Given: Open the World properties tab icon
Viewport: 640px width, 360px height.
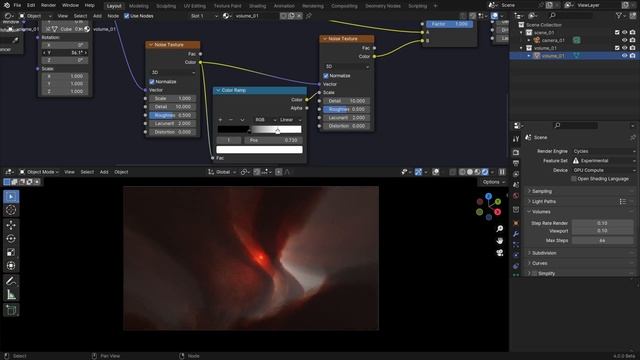Looking at the screenshot, I should point(516,196).
